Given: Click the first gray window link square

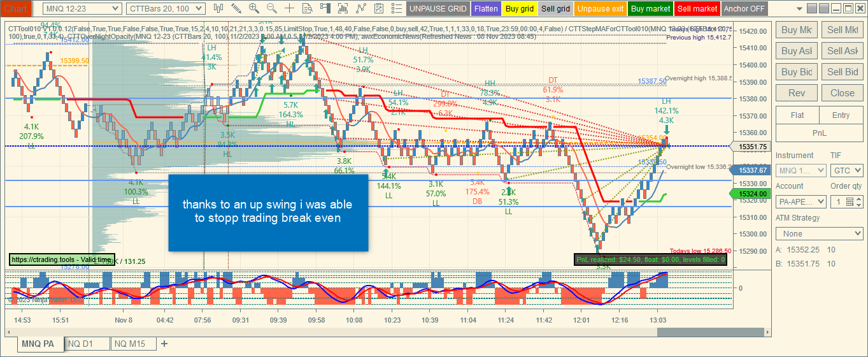Looking at the screenshot, I should (813, 9).
